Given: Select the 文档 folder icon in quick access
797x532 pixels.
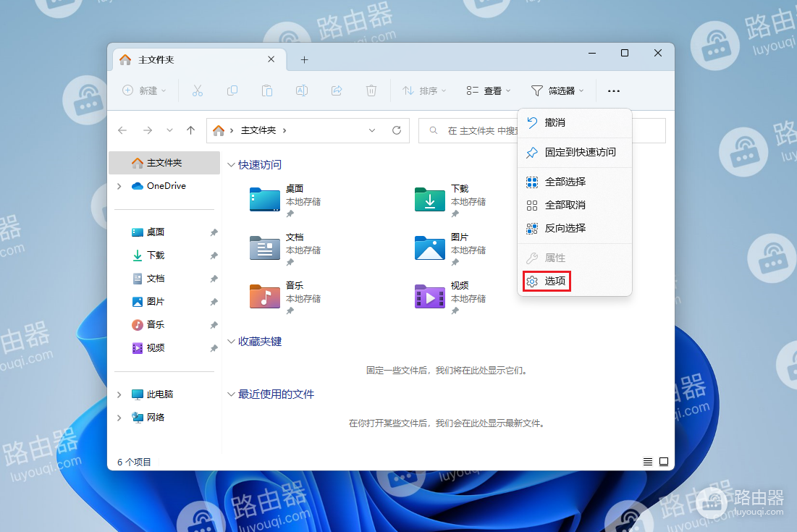Looking at the screenshot, I should point(265,248).
